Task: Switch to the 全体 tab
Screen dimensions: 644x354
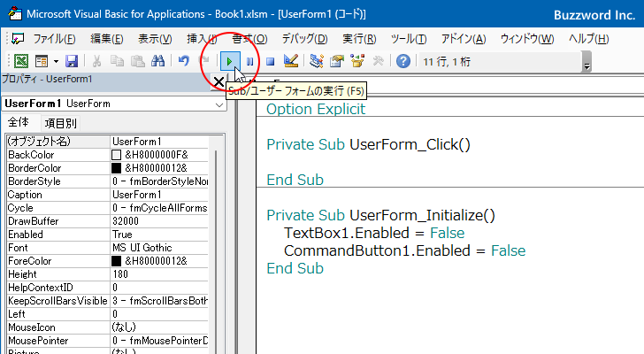Action: click(19, 122)
